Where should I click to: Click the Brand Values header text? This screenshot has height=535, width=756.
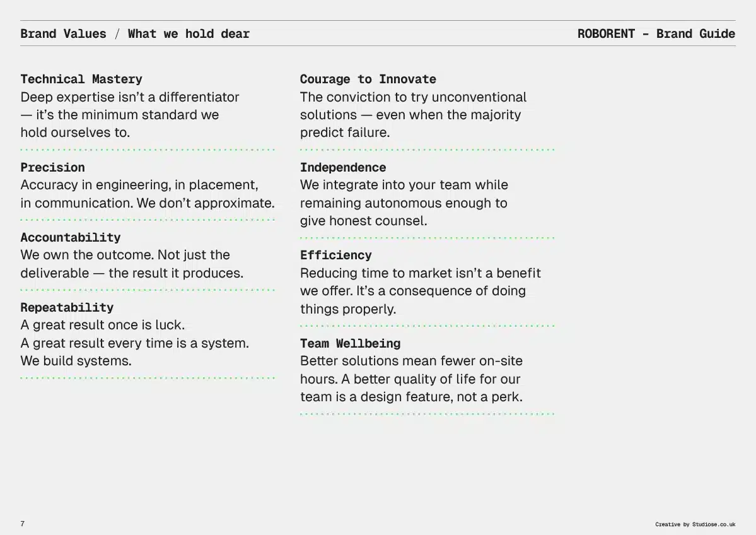pyautogui.click(x=63, y=34)
